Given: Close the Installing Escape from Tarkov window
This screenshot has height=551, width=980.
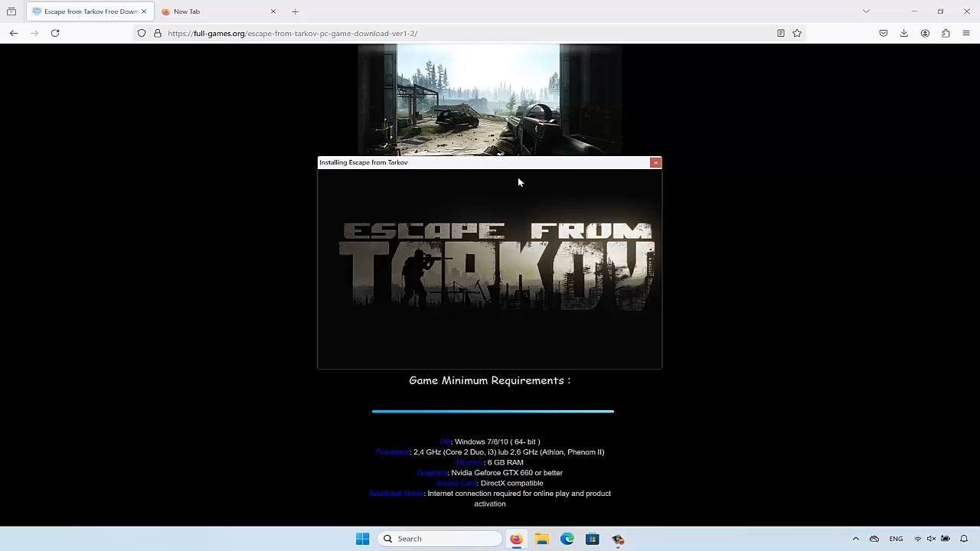Looking at the screenshot, I should tap(655, 162).
